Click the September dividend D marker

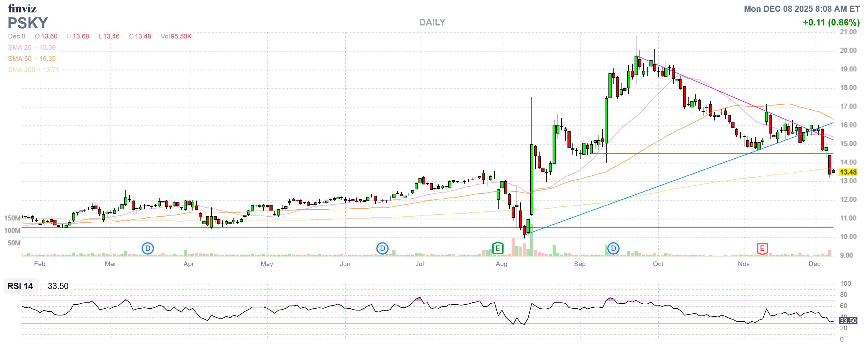(x=613, y=249)
